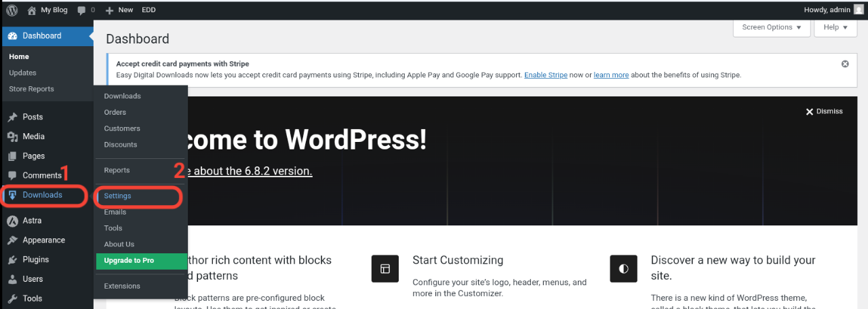Image resolution: width=868 pixels, height=309 pixels.
Task: Click the My Blog site name
Action: 55,10
